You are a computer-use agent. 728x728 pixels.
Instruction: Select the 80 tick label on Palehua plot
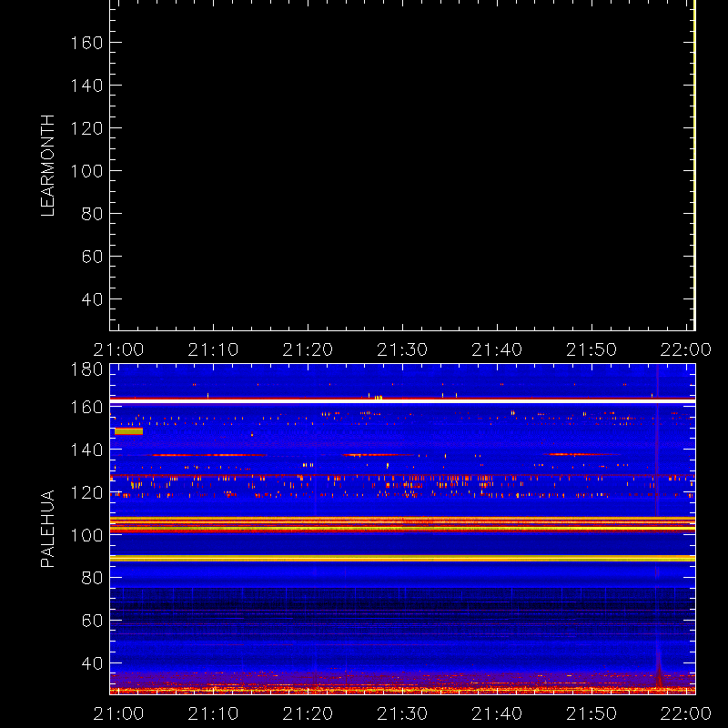(92, 578)
